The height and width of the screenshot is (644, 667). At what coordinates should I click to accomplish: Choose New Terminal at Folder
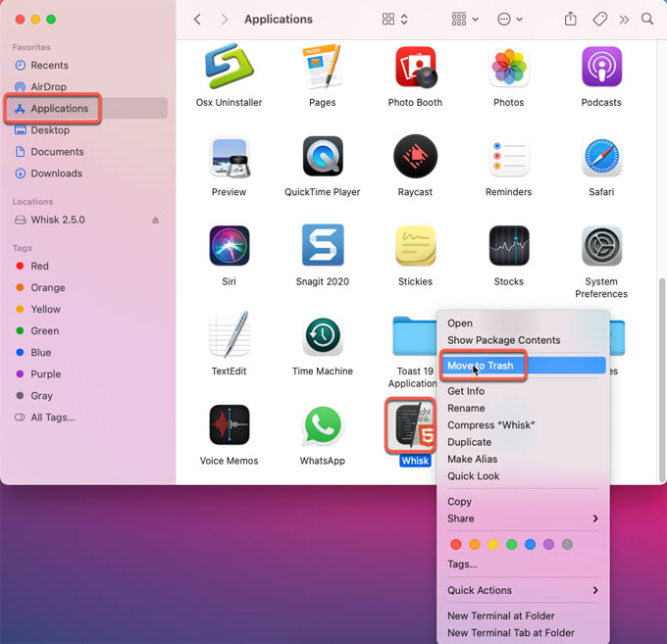(523, 616)
